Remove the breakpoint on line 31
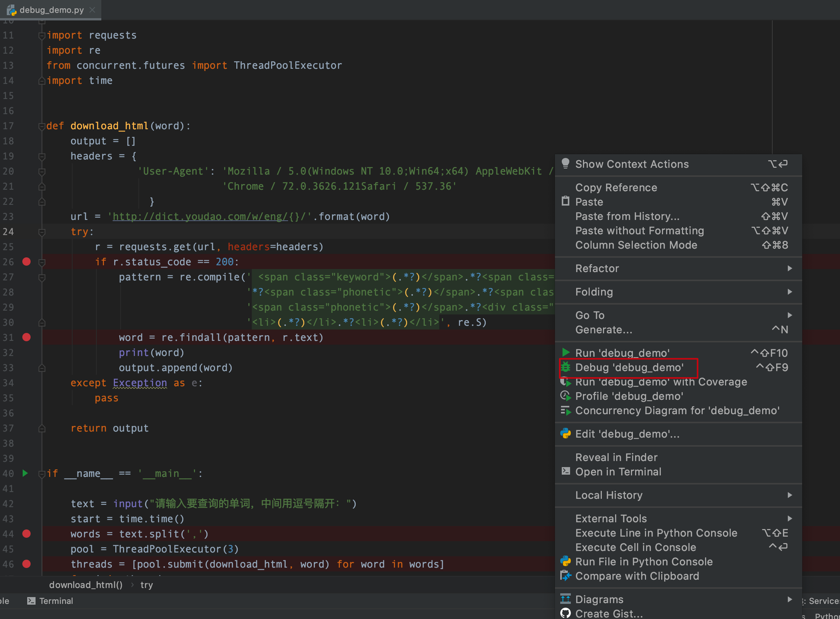The height and width of the screenshot is (619, 840). [x=26, y=337]
